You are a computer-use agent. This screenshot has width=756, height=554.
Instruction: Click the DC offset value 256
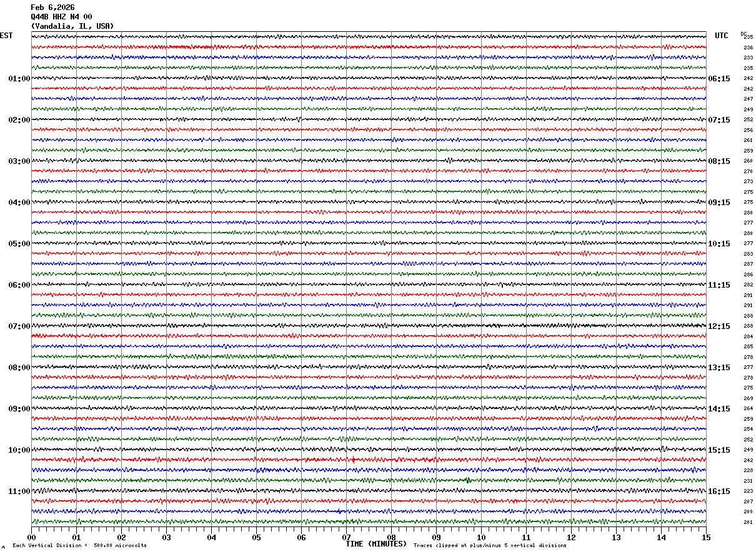[748, 130]
